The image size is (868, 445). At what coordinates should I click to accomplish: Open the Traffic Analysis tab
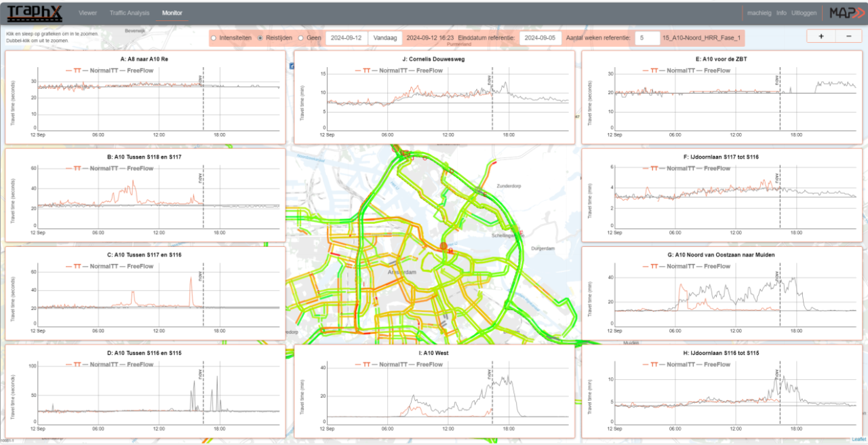click(x=129, y=12)
